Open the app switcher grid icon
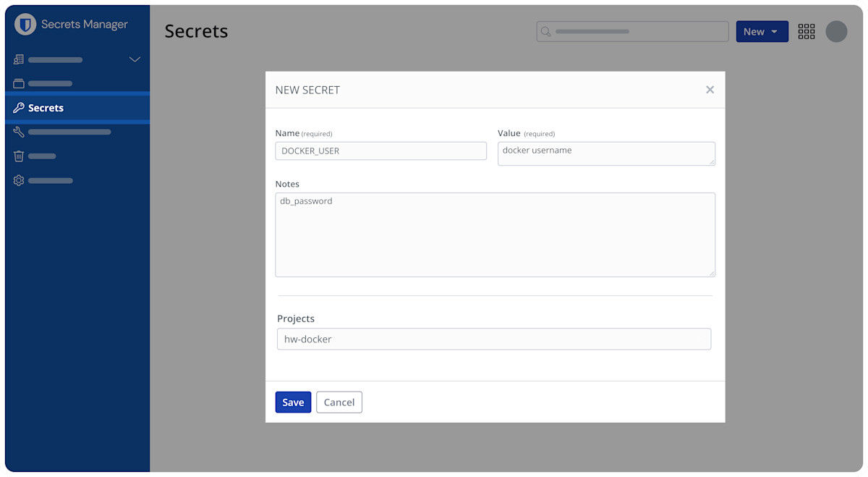868x477 pixels. pos(807,31)
